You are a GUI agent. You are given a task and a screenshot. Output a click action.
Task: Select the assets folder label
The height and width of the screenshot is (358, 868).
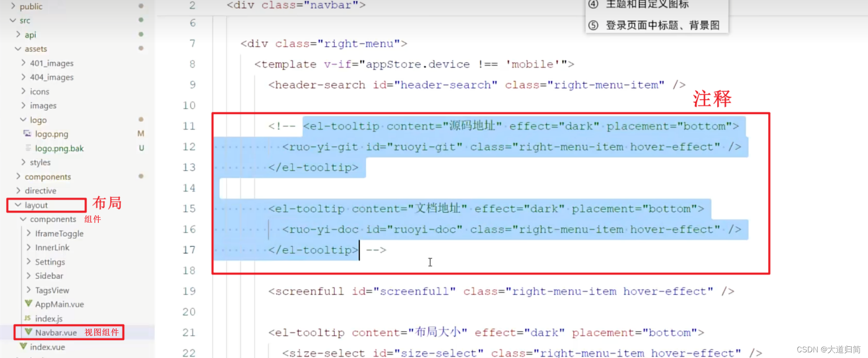tap(36, 49)
